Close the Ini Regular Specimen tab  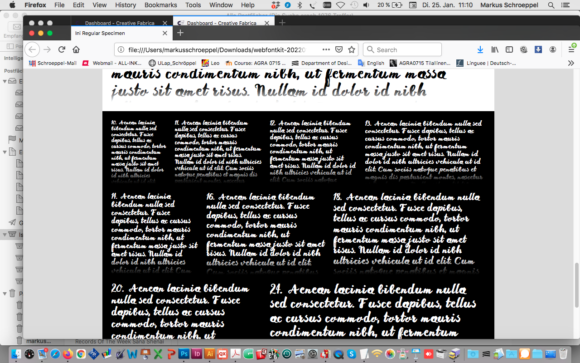click(165, 33)
